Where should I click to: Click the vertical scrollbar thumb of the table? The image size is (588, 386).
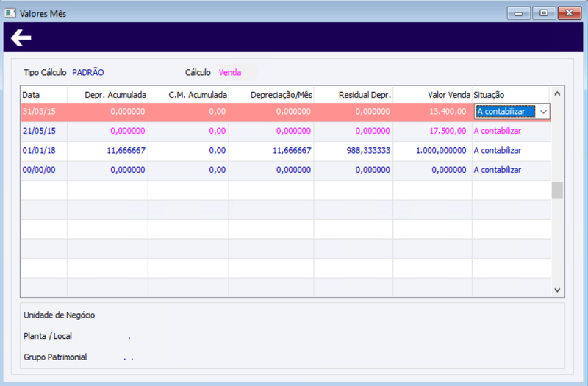point(557,190)
